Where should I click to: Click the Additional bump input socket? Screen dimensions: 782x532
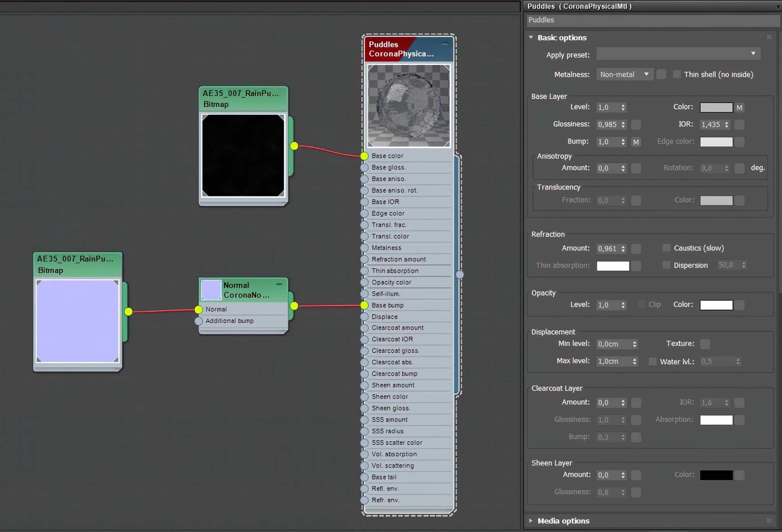click(199, 321)
